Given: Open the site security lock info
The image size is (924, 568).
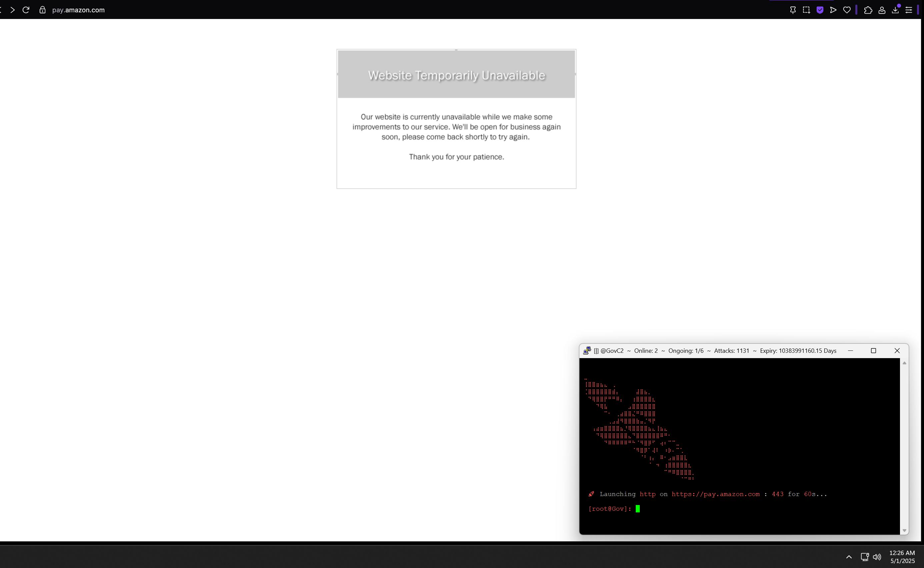Looking at the screenshot, I should pyautogui.click(x=42, y=10).
